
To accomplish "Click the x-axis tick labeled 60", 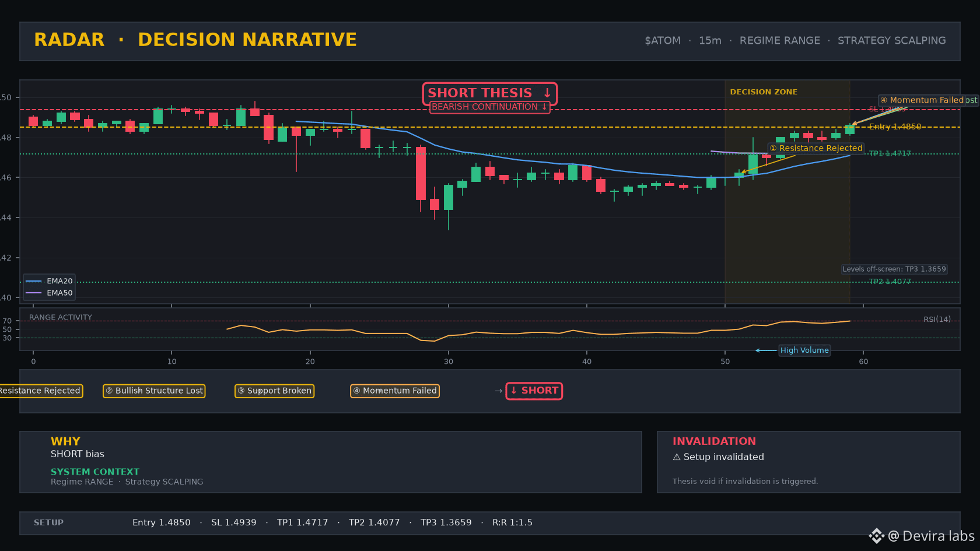I will (x=863, y=362).
